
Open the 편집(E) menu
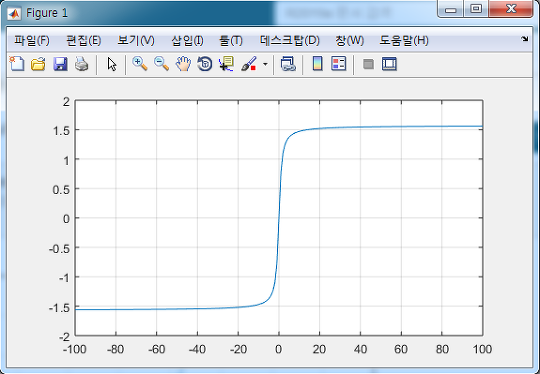[x=84, y=41]
